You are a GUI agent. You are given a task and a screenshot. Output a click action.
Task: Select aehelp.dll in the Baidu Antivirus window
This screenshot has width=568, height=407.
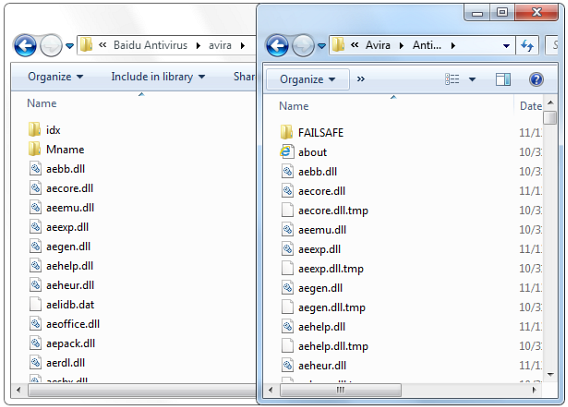61,266
